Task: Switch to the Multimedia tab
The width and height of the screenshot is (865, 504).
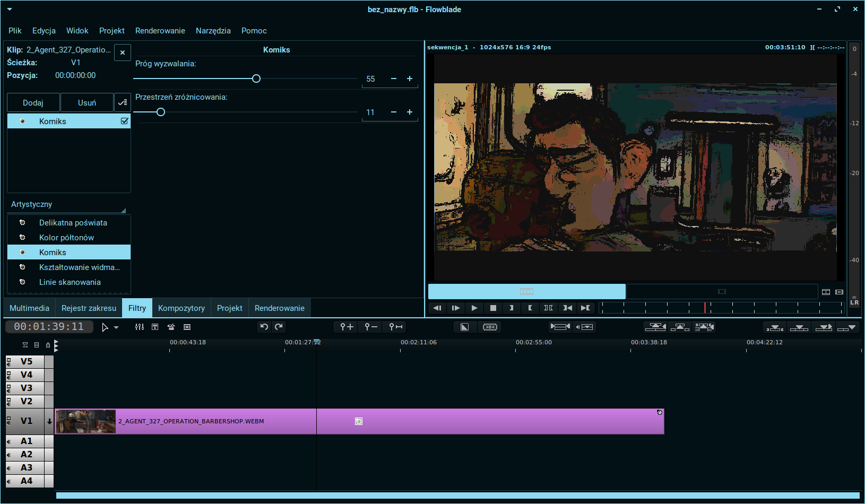Action: point(29,308)
